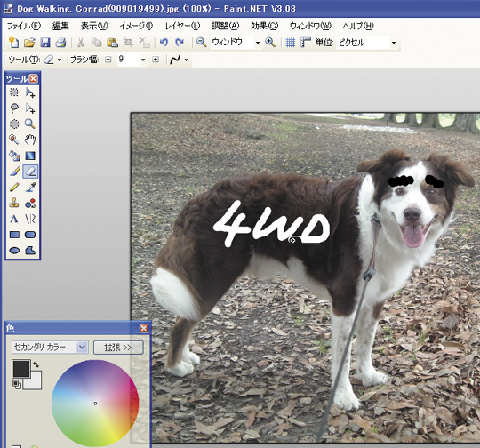Screen dimensions: 480x448
Task: Activate the Zoom magnifier tool in toolbox
Action: coord(30,124)
